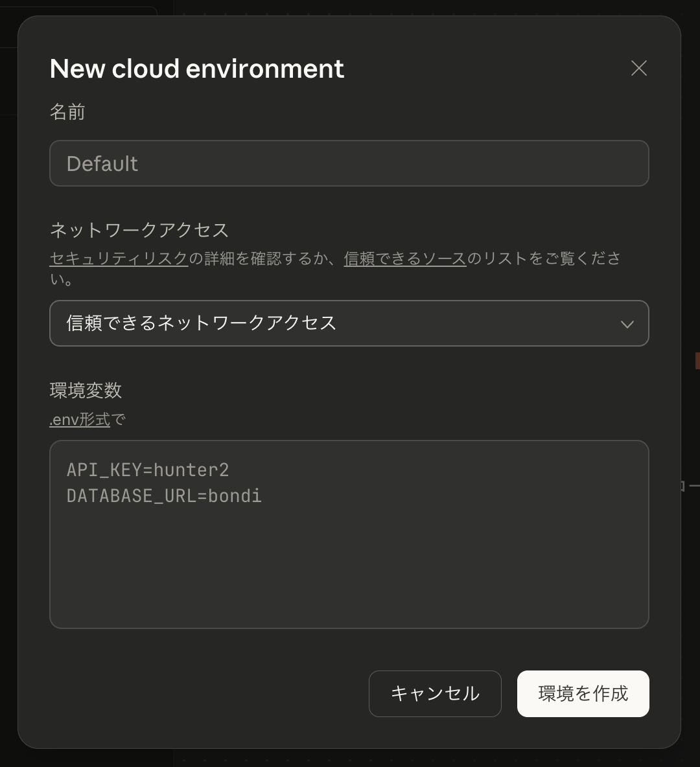Open the セキュリティリスク link
The image size is (700, 767).
[119, 258]
